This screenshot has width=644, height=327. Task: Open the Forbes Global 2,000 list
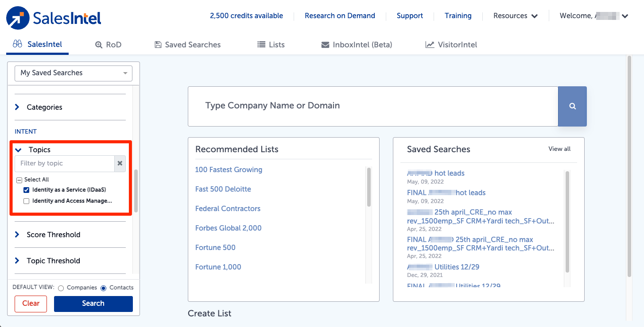229,228
